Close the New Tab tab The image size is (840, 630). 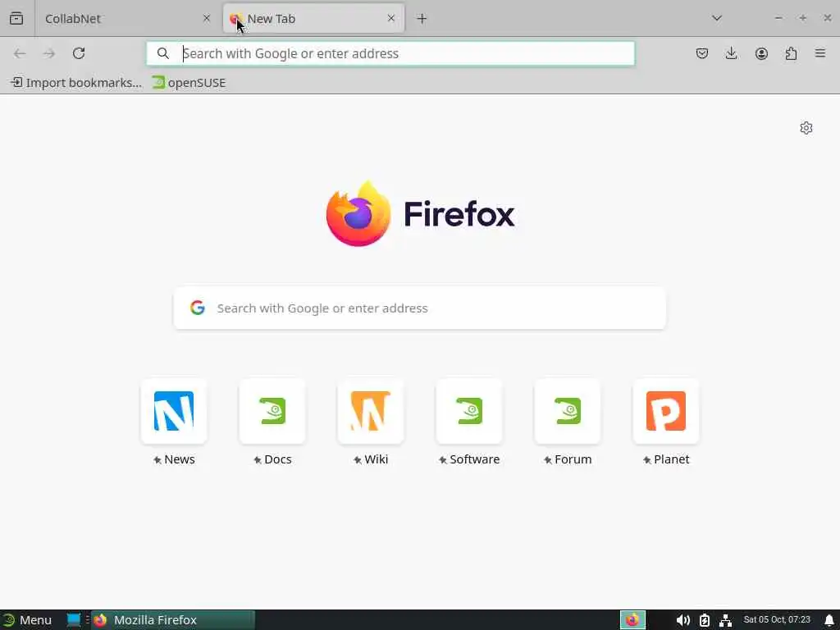point(391,18)
